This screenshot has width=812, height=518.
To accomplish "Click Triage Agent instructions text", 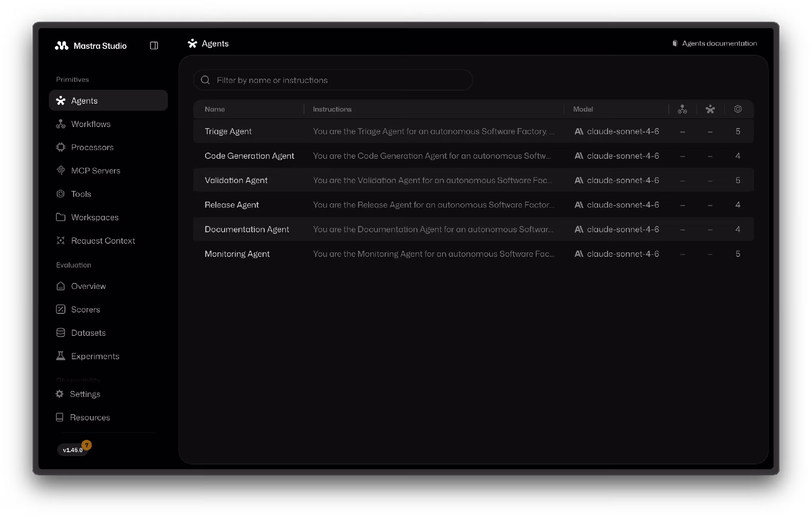I will (433, 131).
